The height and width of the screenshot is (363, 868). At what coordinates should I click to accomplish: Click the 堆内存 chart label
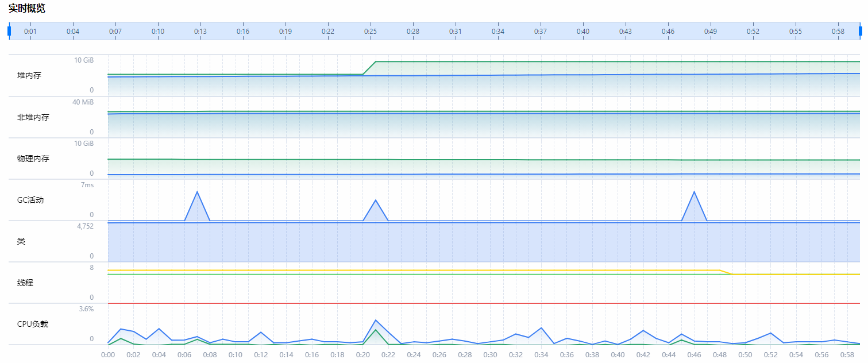click(x=29, y=76)
